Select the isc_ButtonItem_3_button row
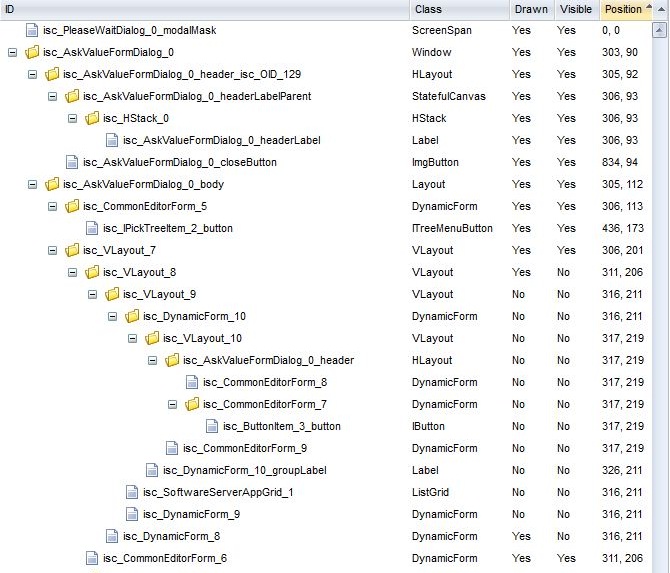The image size is (670, 573). 281,426
